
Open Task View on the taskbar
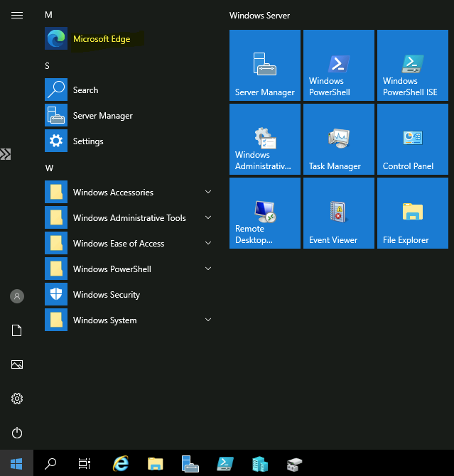[x=85, y=463]
